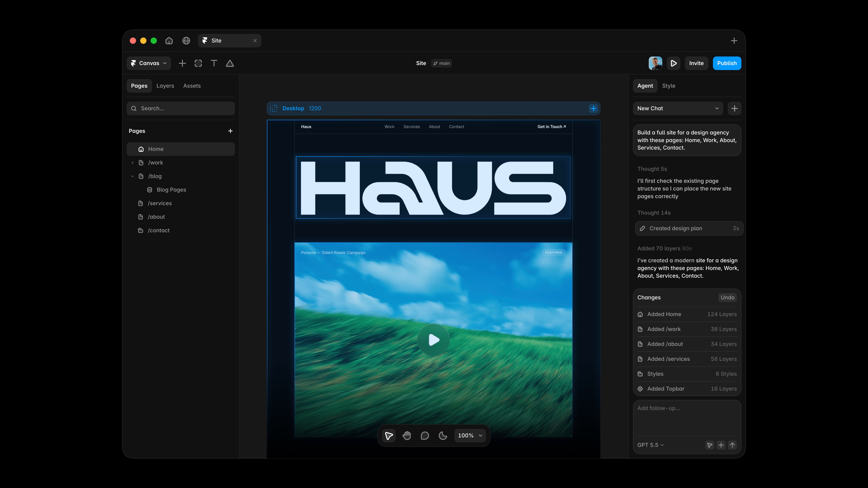The width and height of the screenshot is (868, 488).
Task: Toggle dark mode with the moon icon
Action: [443, 436]
